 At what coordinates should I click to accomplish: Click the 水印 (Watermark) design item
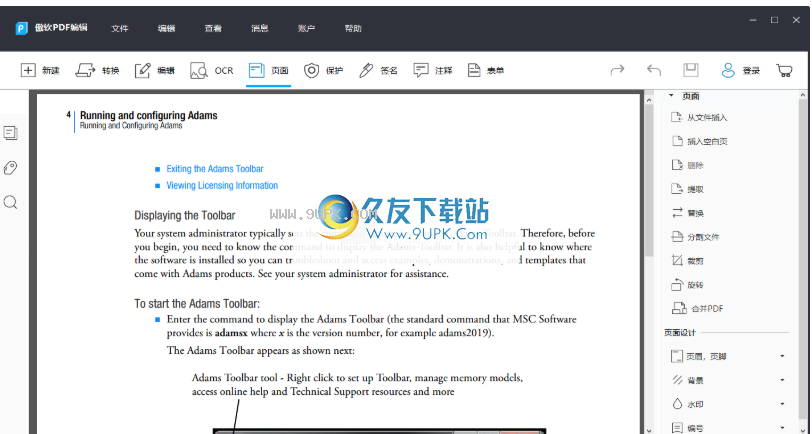click(687, 404)
